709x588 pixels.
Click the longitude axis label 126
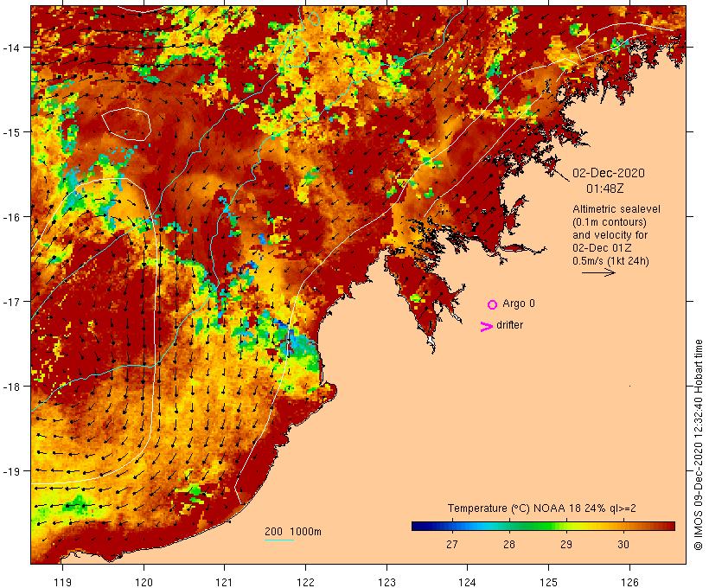tap(629, 582)
